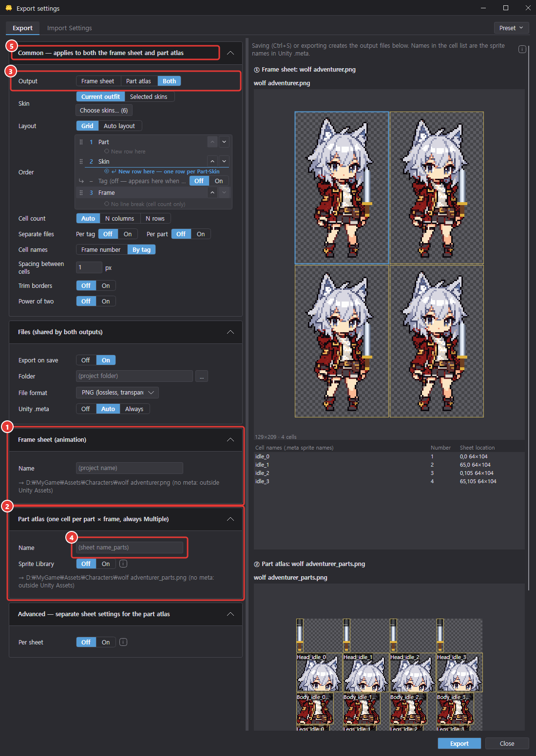This screenshot has height=756, width=536.
Task: Select the top-right frame in sheet preview
Action: pos(437,188)
